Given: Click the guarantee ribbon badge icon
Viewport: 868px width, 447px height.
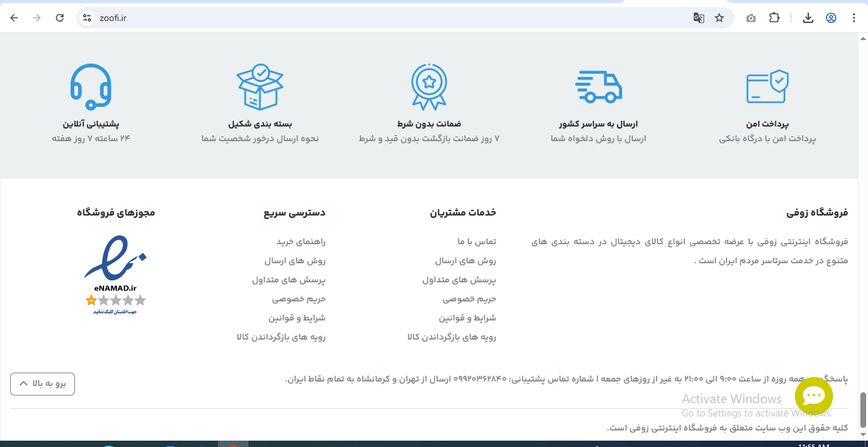Looking at the screenshot, I should (429, 87).
